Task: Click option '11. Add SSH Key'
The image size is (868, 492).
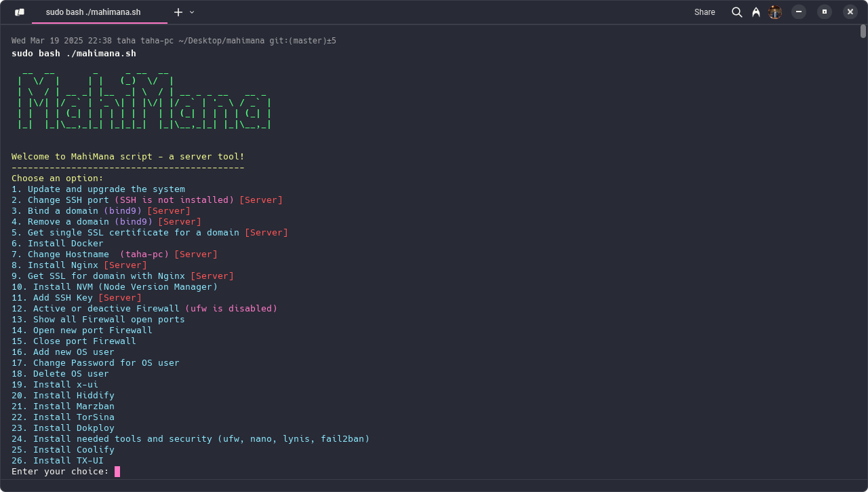Action: (52, 298)
